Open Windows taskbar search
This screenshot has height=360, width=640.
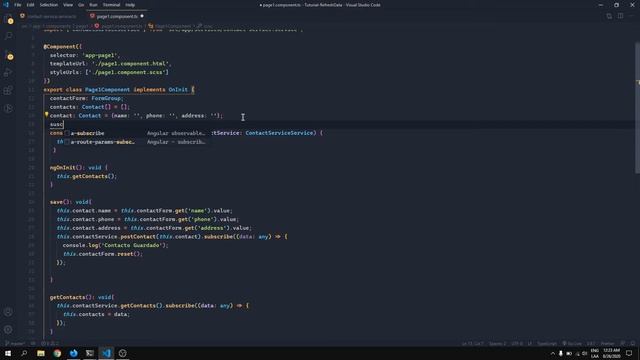[24, 353]
